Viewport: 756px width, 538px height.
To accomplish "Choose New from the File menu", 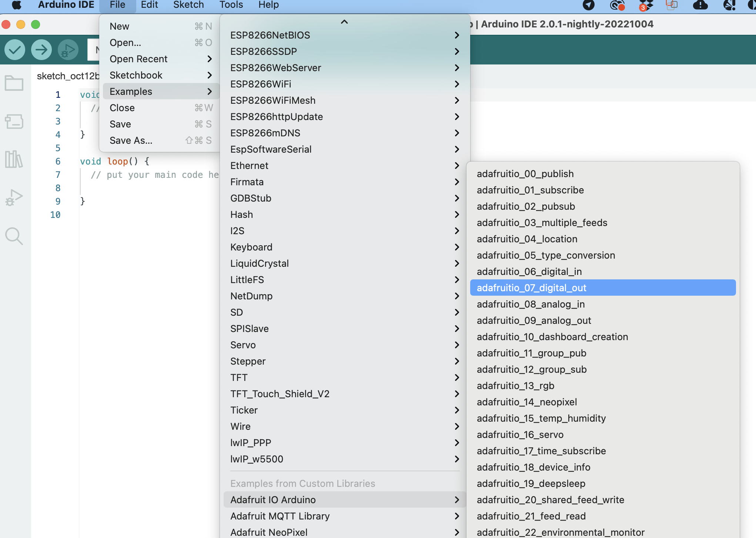I will pyautogui.click(x=119, y=26).
